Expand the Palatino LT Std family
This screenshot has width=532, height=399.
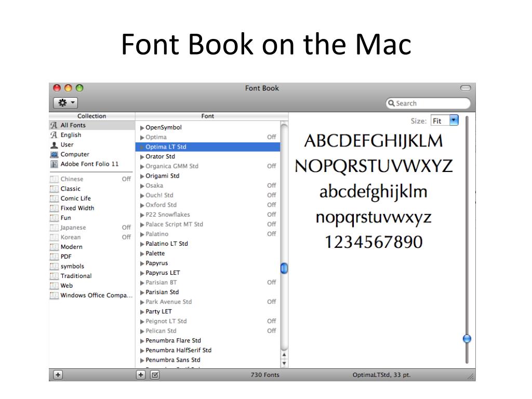pyautogui.click(x=142, y=244)
